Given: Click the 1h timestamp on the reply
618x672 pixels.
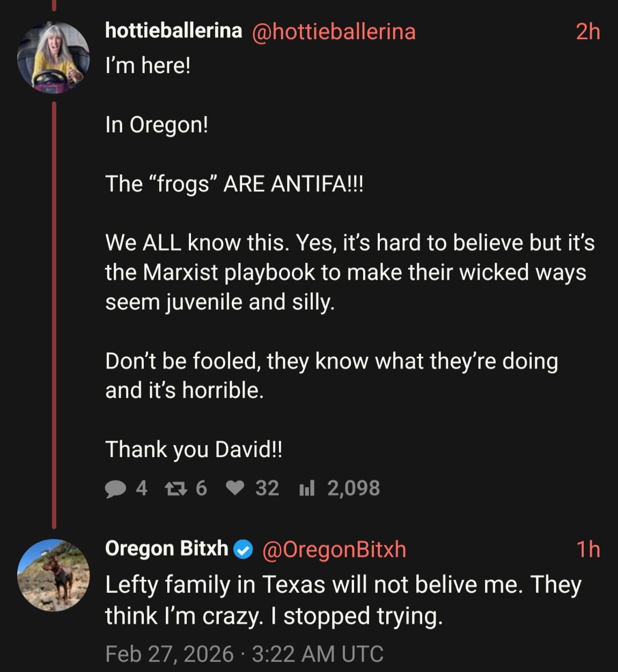Looking at the screenshot, I should (588, 550).
